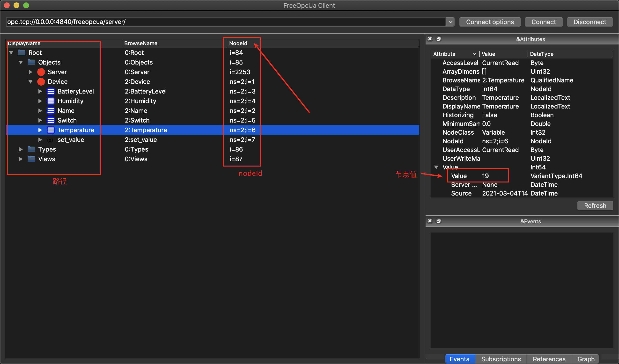The height and width of the screenshot is (364, 619).
Task: Click the set_value method icon
Action: pyautogui.click(x=50, y=140)
